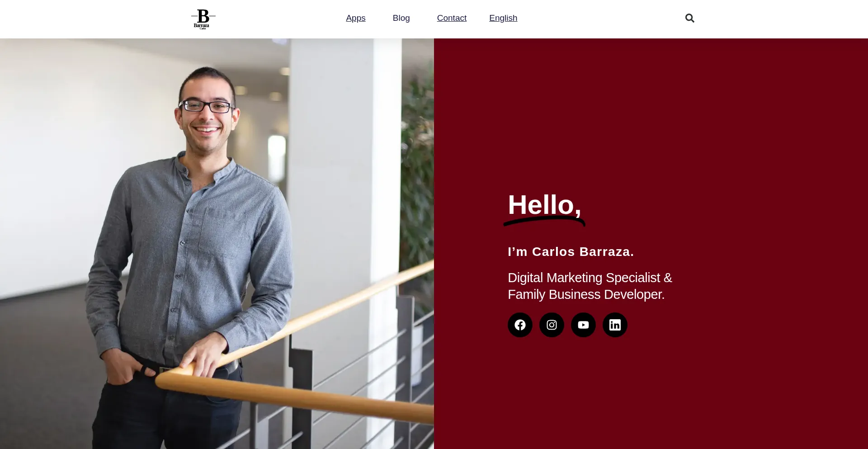Go to the LinkedIn profile icon

(x=615, y=325)
